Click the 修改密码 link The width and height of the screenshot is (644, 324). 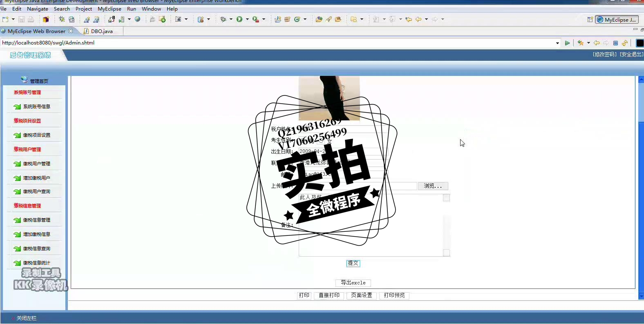click(605, 54)
